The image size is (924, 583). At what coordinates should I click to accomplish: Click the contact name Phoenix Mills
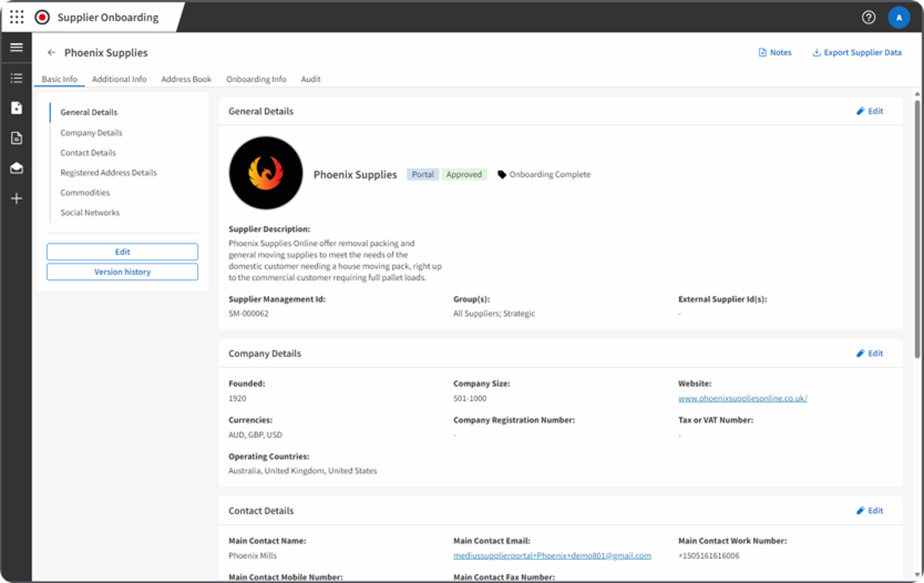coord(252,556)
